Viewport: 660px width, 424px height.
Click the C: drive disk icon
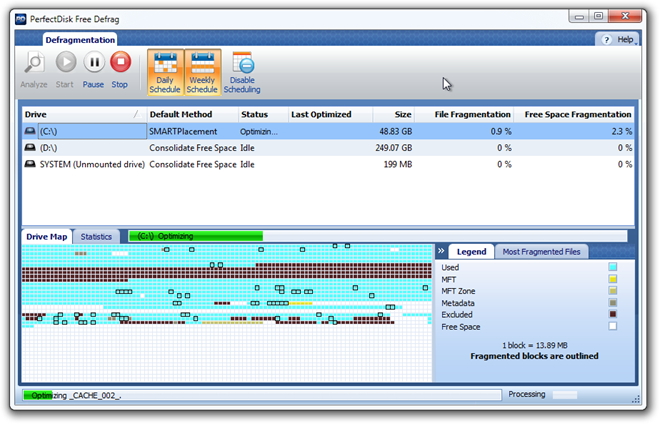point(30,131)
